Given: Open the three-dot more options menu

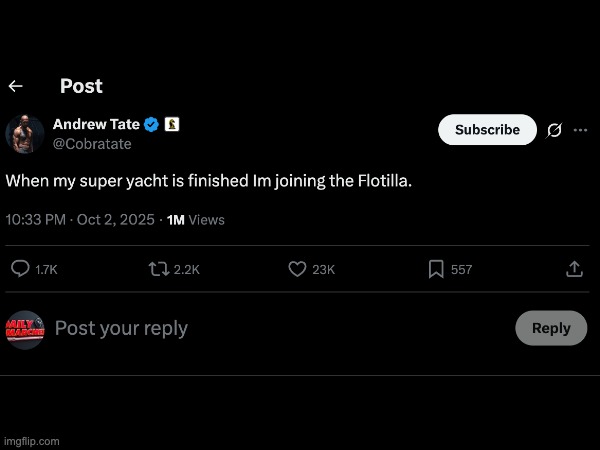Looking at the screenshot, I should 580,130.
